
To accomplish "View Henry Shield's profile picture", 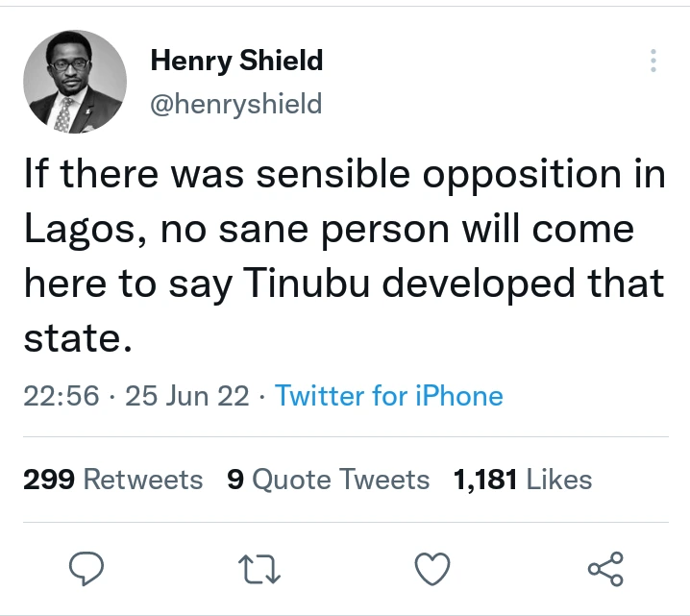I will point(75,81).
